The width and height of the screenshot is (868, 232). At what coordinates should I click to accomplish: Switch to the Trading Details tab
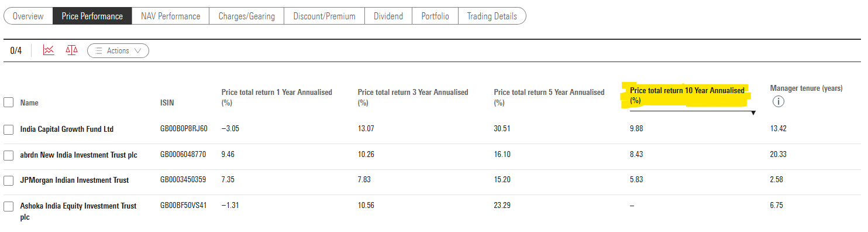492,16
